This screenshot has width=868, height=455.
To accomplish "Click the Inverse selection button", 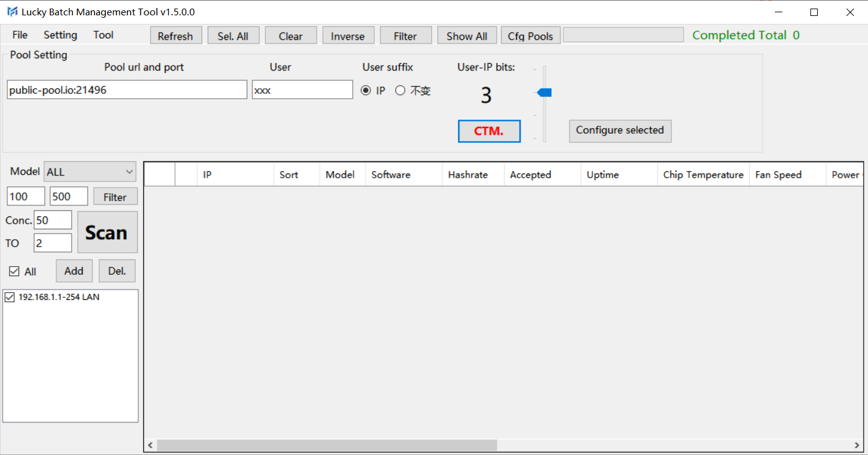I will tap(347, 36).
